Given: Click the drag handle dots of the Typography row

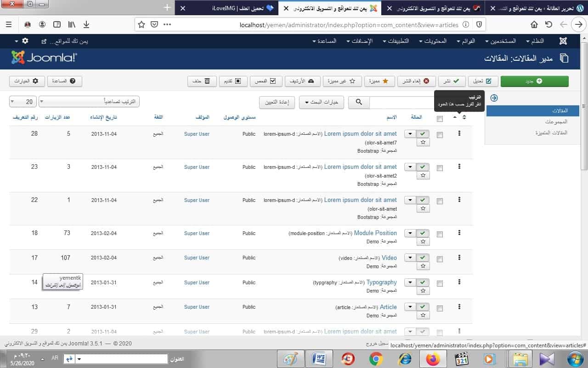Looking at the screenshot, I should 459,282.
